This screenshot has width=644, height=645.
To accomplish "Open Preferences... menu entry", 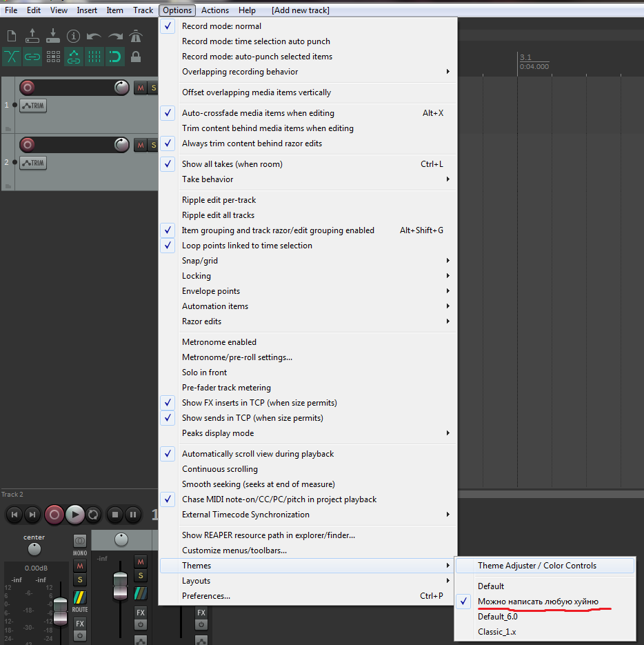I will tap(308, 595).
